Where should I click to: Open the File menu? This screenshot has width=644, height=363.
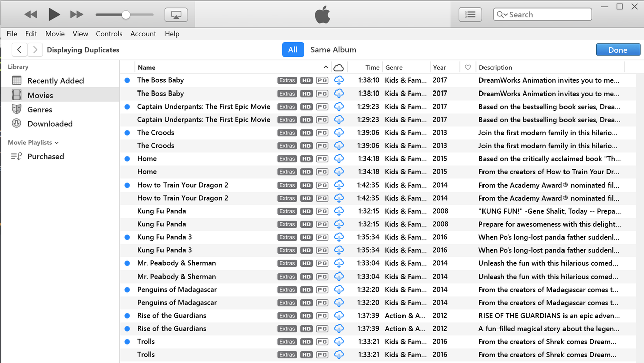click(x=12, y=34)
